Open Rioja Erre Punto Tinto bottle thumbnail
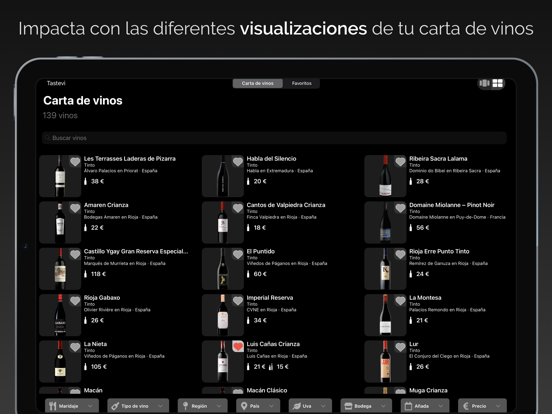The height and width of the screenshot is (414, 552). point(385,269)
